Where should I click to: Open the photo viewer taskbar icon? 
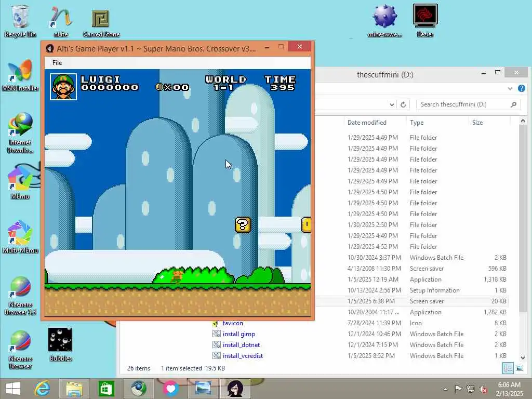[x=203, y=389]
